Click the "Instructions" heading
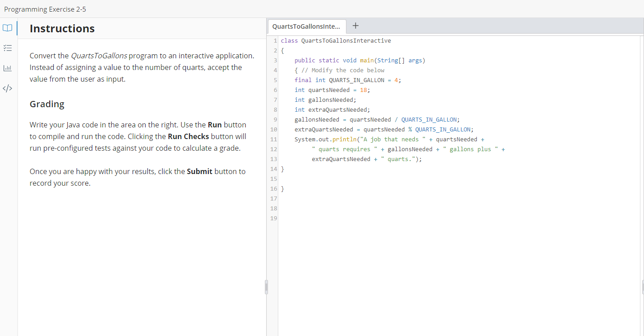 (62, 29)
